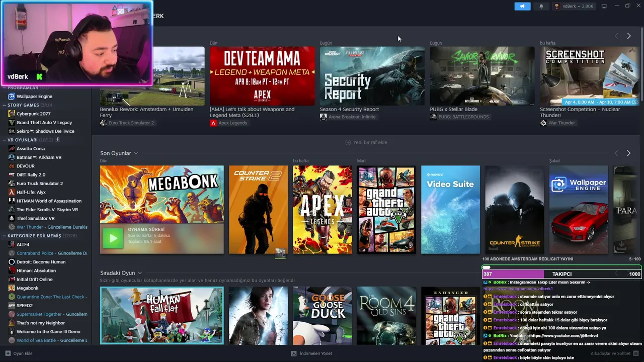The width and height of the screenshot is (644, 362).
Task: Click the Half-Life: Alyx lambda icon
Action: point(12,192)
